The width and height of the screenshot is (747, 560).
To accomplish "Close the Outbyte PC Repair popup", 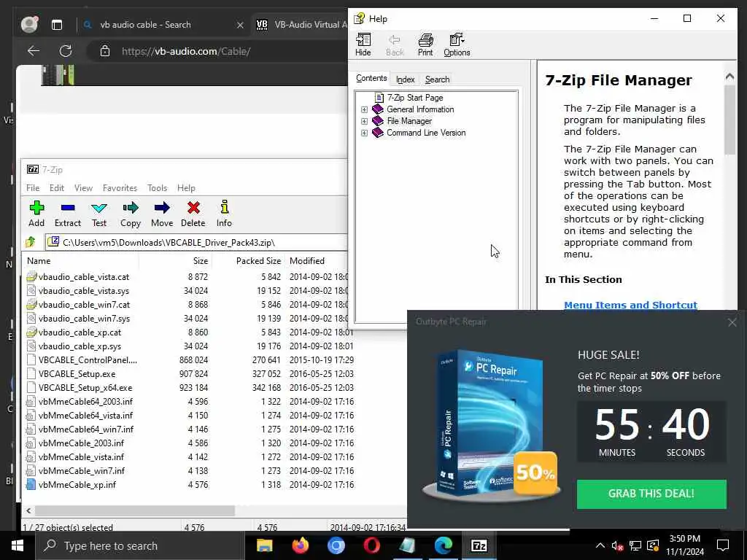I will [732, 323].
